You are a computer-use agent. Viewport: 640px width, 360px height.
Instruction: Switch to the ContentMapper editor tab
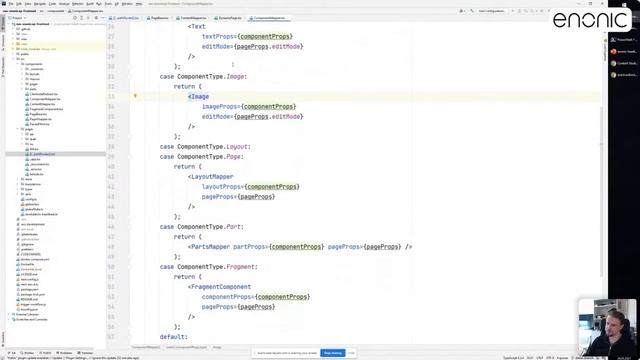(191, 18)
